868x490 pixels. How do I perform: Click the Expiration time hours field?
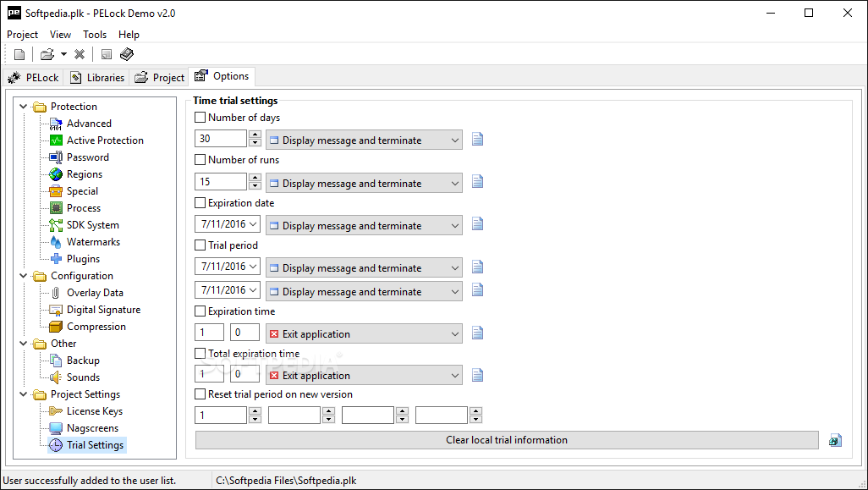(209, 333)
